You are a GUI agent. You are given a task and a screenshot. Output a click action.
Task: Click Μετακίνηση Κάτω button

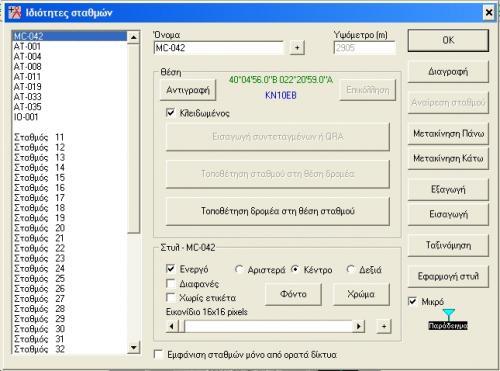pos(448,158)
